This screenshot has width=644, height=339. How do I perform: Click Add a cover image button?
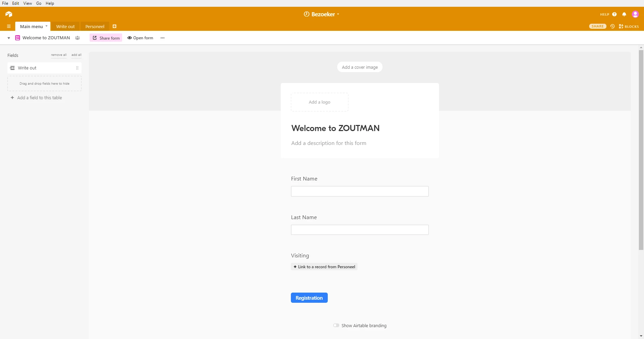(360, 67)
